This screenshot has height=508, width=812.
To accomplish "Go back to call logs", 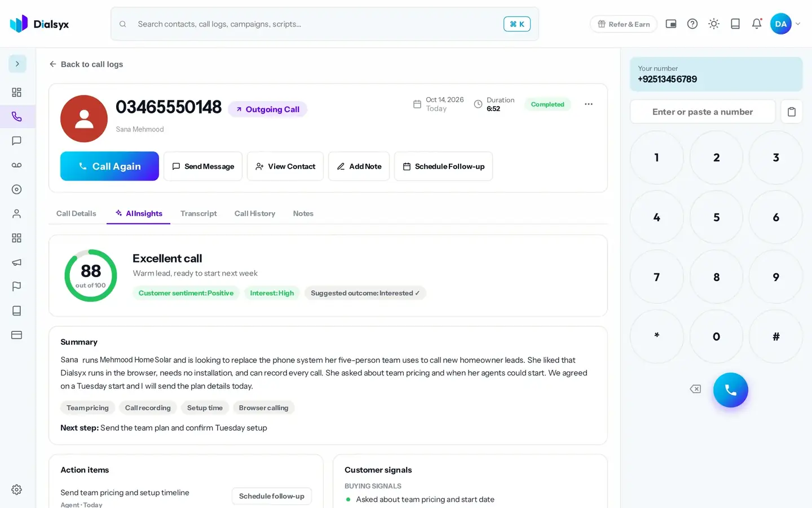I will (x=86, y=64).
